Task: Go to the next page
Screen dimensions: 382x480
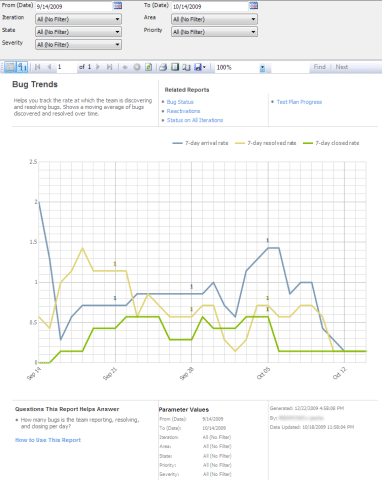Action: (98, 67)
